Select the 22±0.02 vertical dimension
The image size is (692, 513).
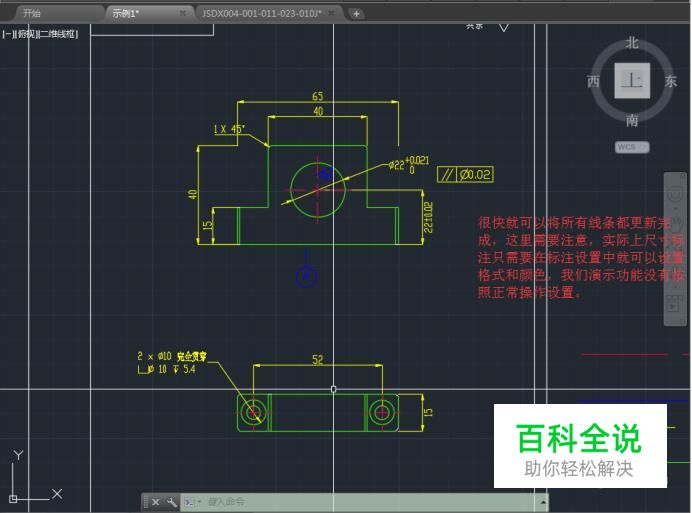(428, 217)
